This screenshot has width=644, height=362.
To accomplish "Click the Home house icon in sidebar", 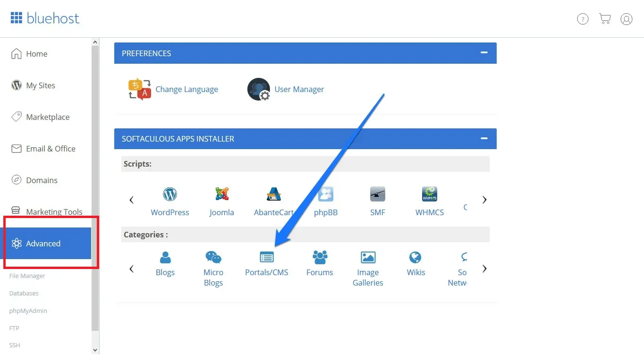I will (17, 54).
